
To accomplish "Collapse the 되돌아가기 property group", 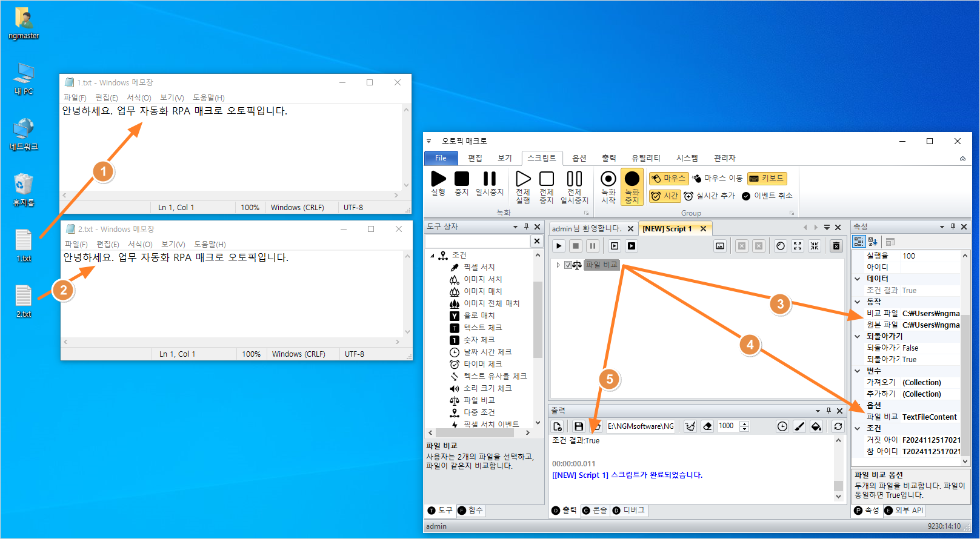I will [x=858, y=336].
